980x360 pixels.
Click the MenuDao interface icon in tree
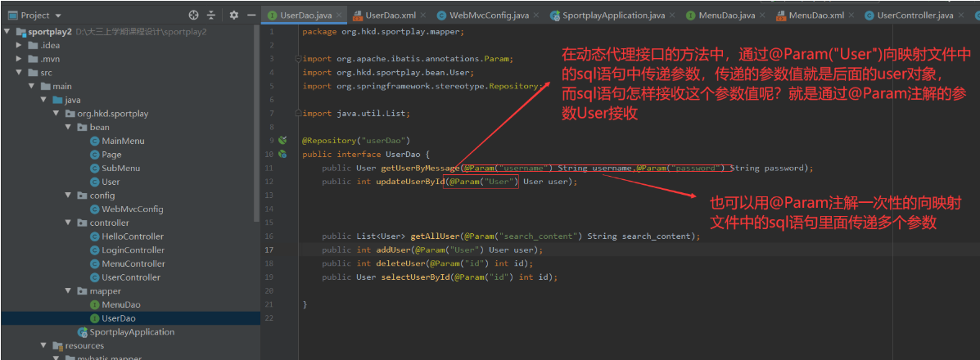(x=95, y=305)
